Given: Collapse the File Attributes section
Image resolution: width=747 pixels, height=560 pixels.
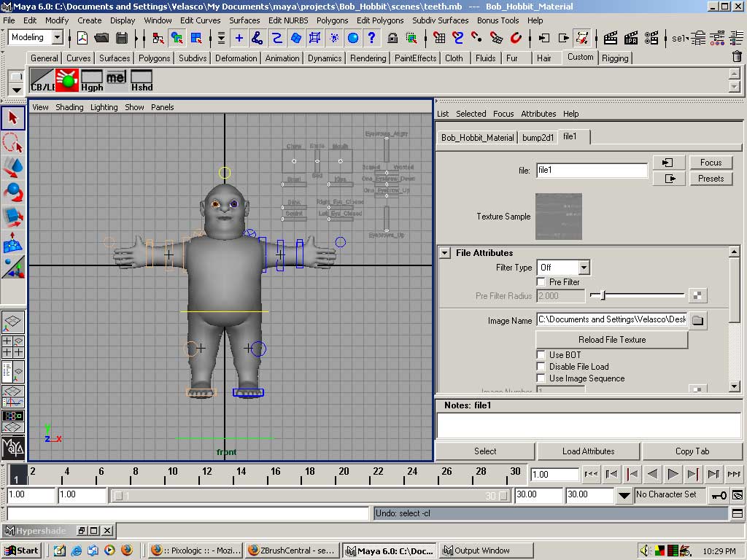Looking at the screenshot, I should pos(445,253).
